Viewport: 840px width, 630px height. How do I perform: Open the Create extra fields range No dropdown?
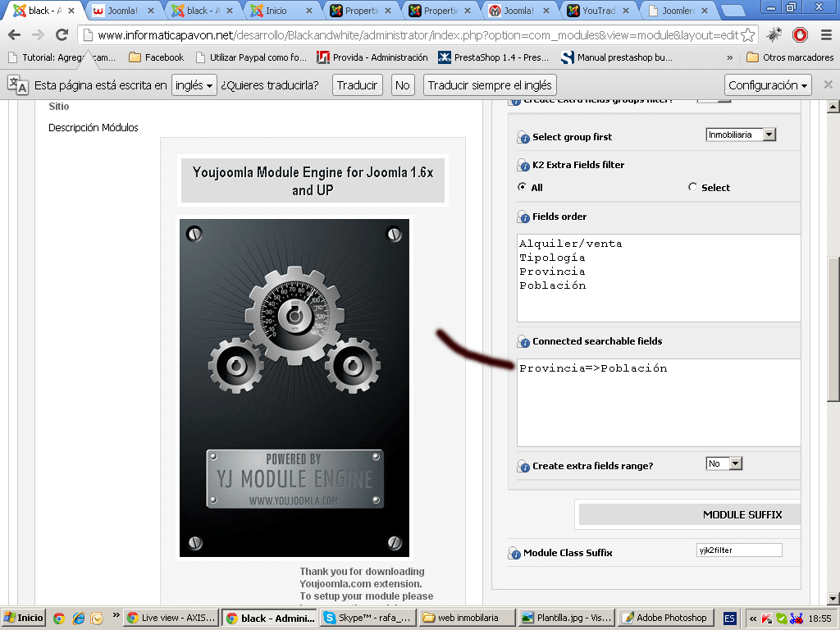[724, 463]
